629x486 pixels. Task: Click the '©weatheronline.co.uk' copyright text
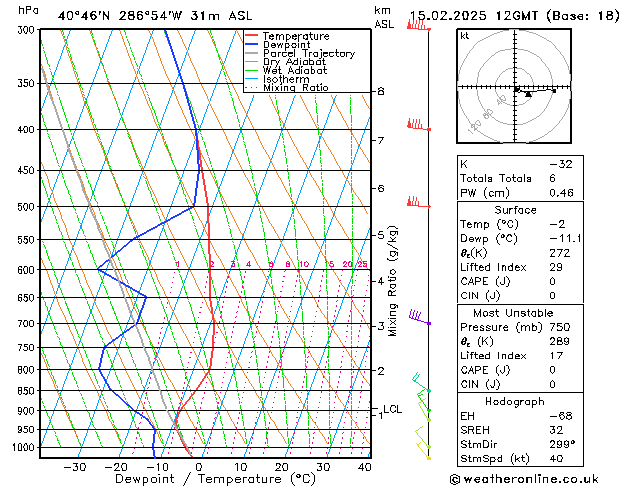(524, 479)
